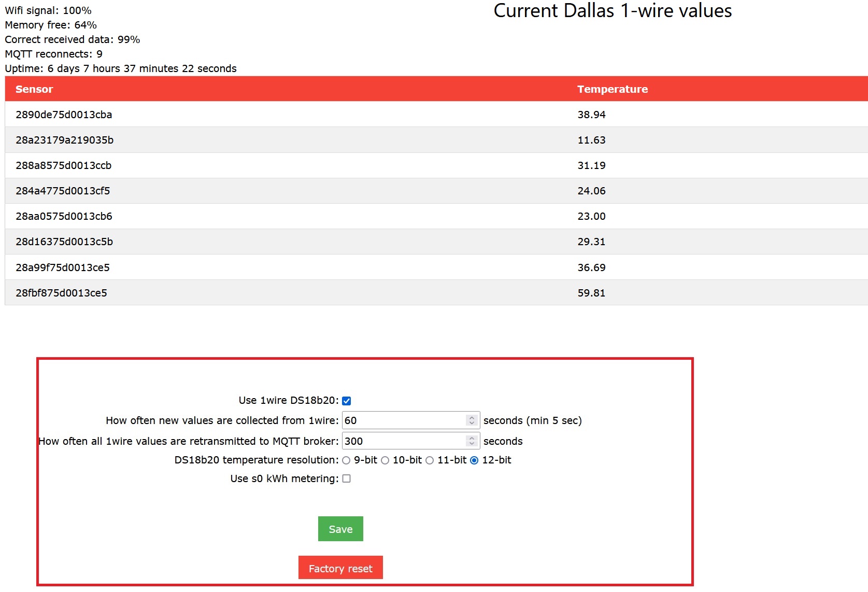The height and width of the screenshot is (592, 868).
Task: Increase 1wire collection interval with up arrow
Action: (x=472, y=417)
